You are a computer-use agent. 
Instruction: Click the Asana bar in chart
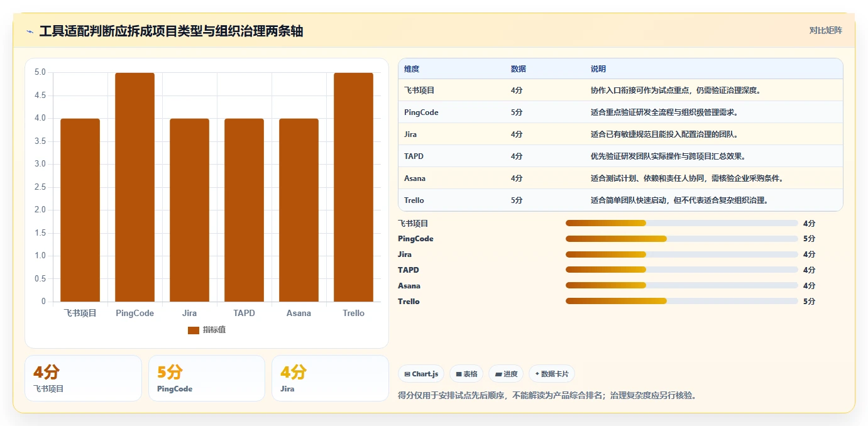(x=299, y=210)
